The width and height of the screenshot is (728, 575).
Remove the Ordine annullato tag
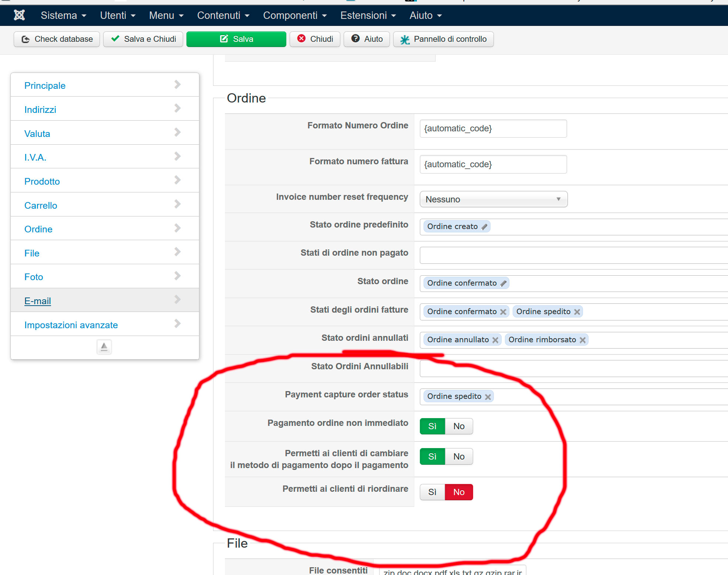(x=495, y=340)
